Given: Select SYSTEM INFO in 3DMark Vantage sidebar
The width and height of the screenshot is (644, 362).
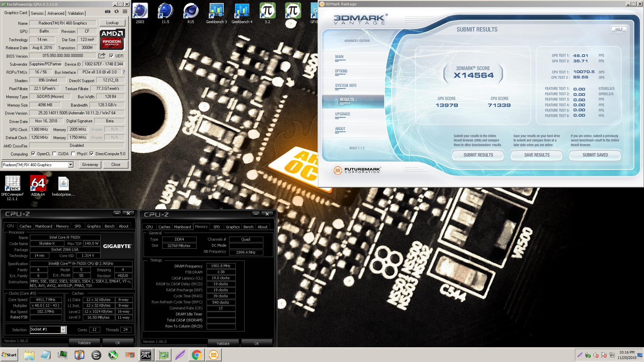Looking at the screenshot, I should [345, 86].
